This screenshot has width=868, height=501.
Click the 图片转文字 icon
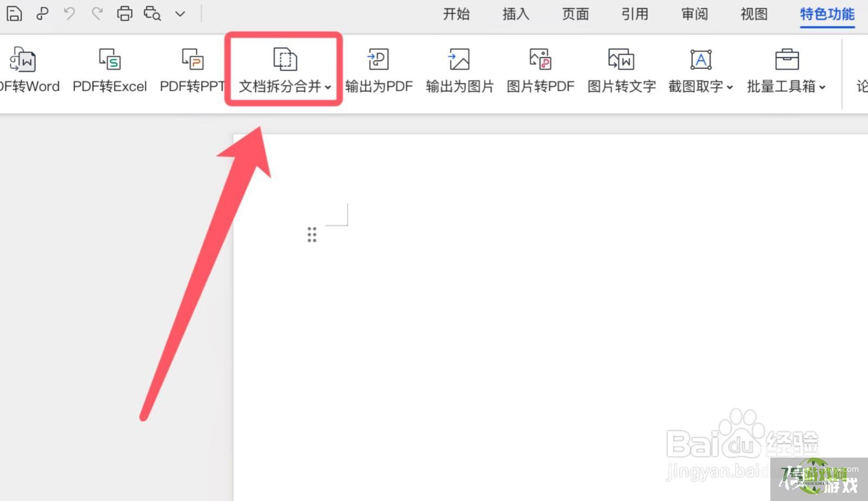pyautogui.click(x=621, y=59)
